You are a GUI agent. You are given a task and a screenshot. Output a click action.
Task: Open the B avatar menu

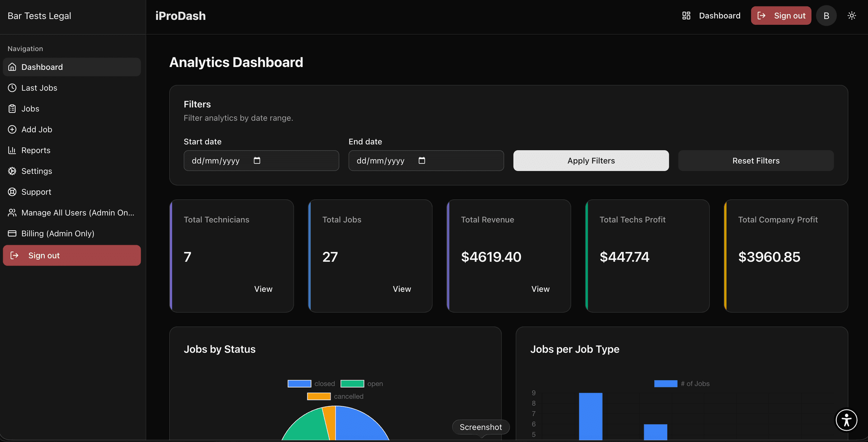pos(826,15)
